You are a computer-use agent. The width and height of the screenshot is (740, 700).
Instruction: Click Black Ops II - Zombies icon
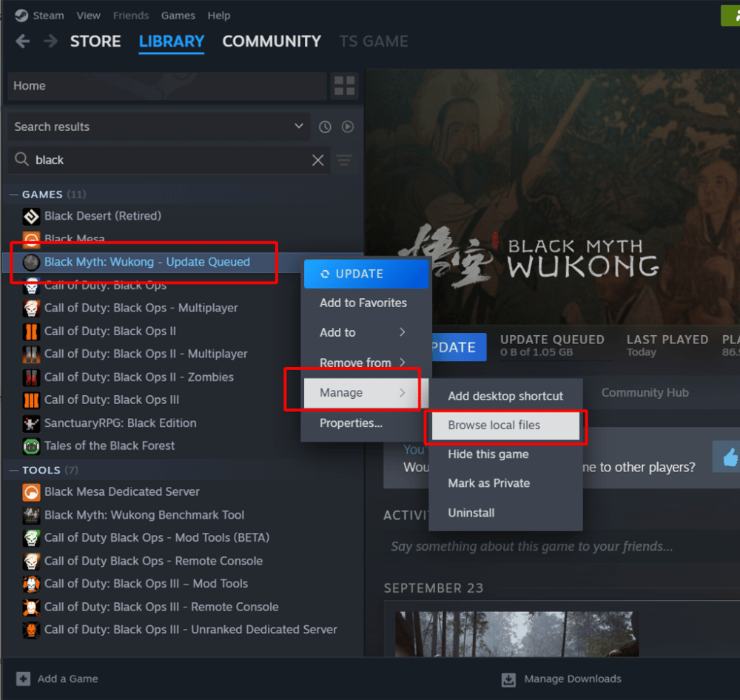point(31,377)
